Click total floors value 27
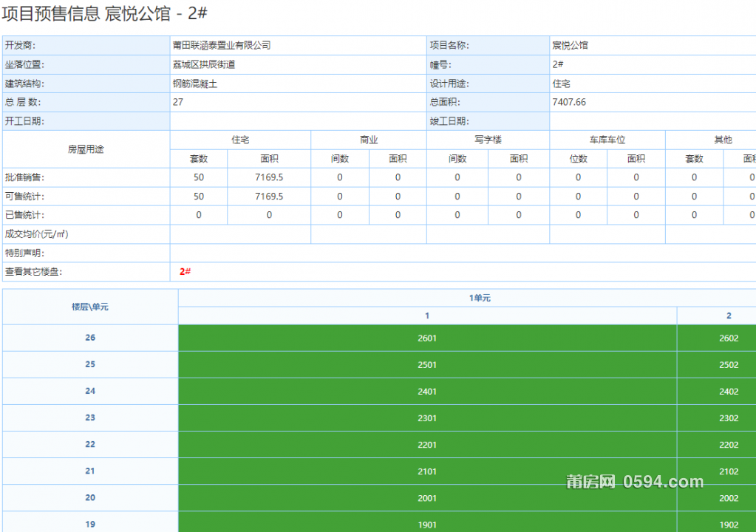This screenshot has width=756, height=532. click(x=178, y=102)
